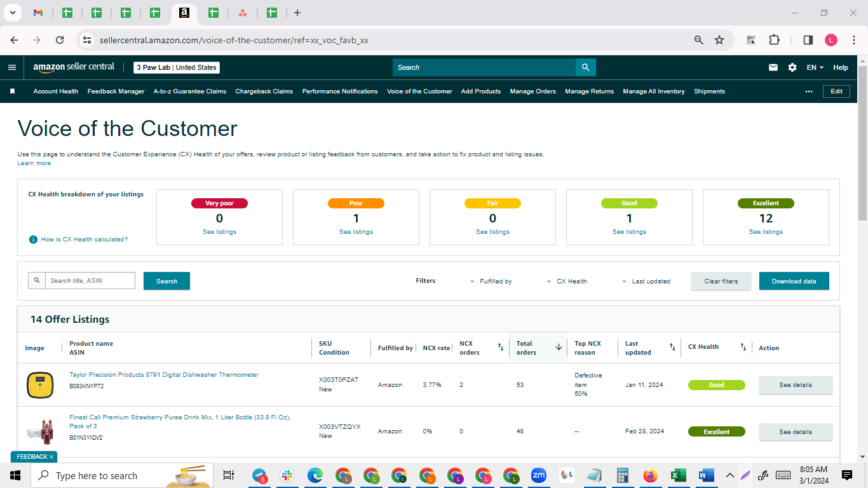Open Performance Notifications in the navigation bar

tap(340, 91)
